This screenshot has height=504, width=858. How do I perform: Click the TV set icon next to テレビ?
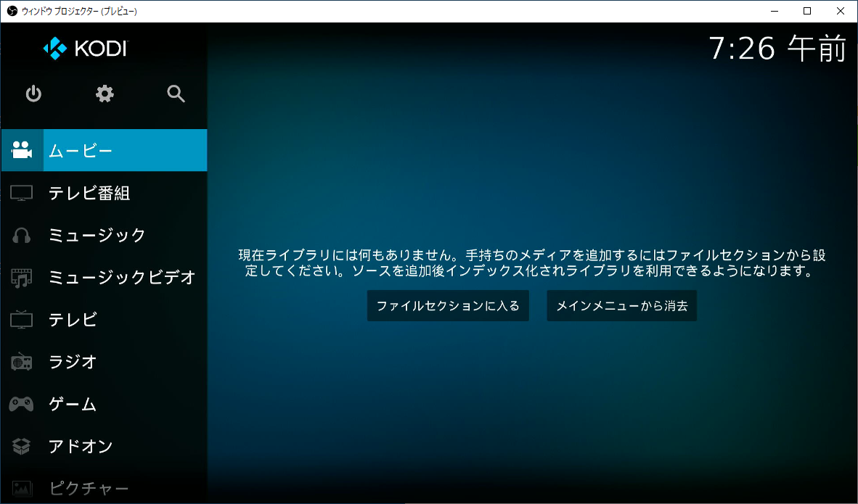pyautogui.click(x=23, y=319)
